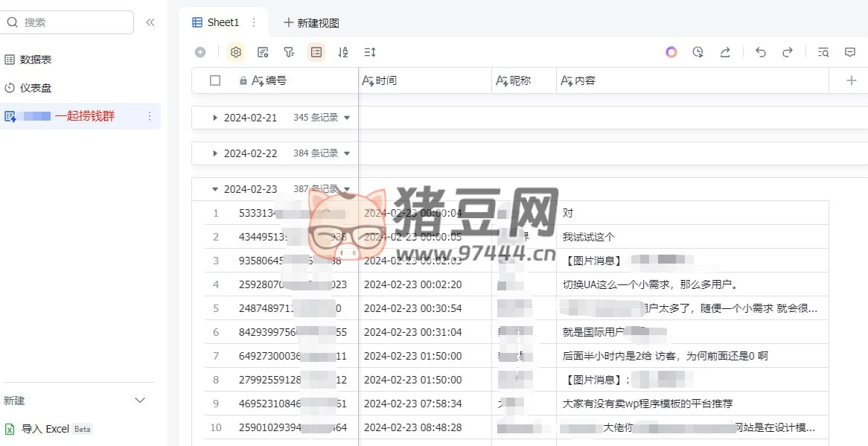Open 一起捞钱群 item three-dot menu
The width and height of the screenshot is (868, 446).
[150, 116]
